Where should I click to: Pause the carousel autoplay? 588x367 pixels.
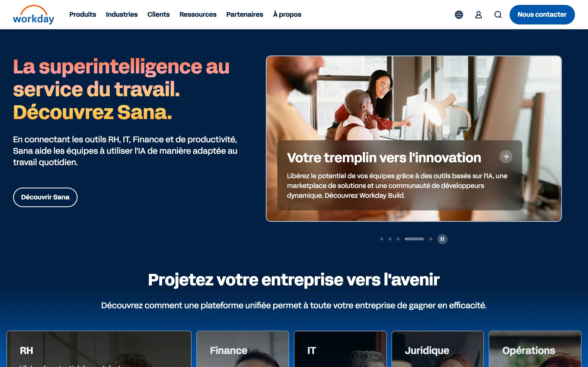(442, 239)
